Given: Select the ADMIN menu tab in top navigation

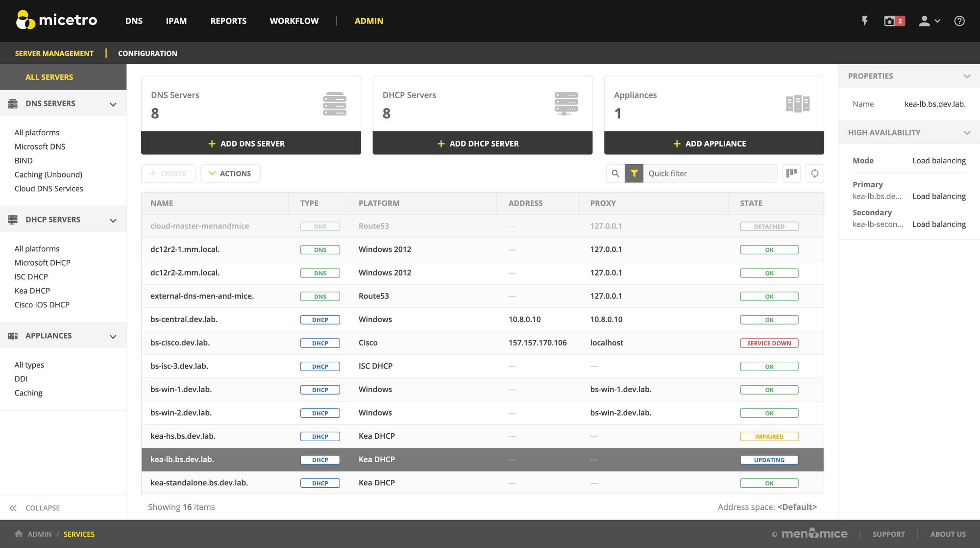Looking at the screenshot, I should pyautogui.click(x=369, y=20).
